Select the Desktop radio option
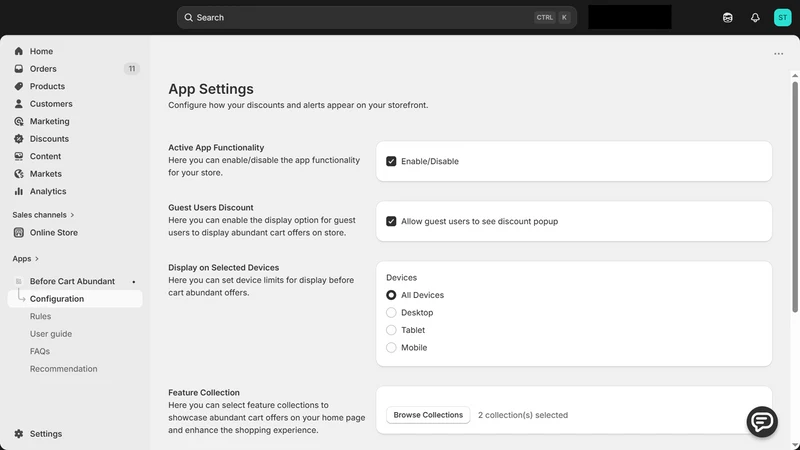This screenshot has width=800, height=450. coord(391,312)
